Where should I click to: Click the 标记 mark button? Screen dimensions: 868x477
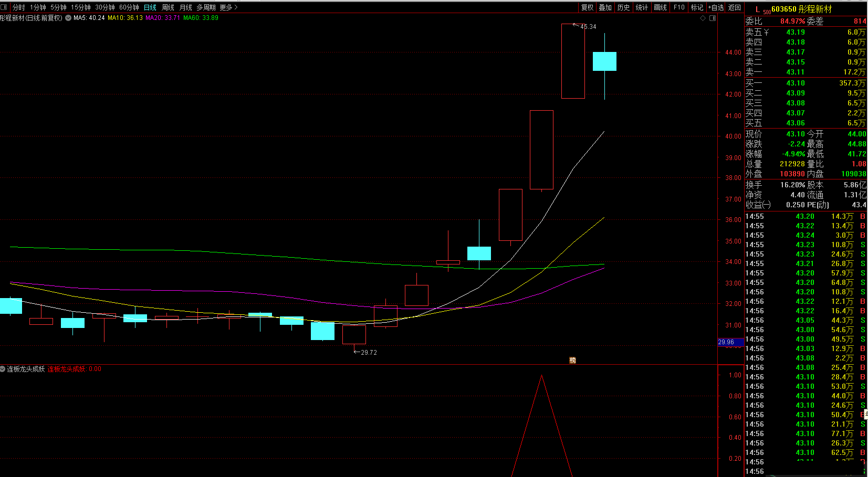click(697, 7)
